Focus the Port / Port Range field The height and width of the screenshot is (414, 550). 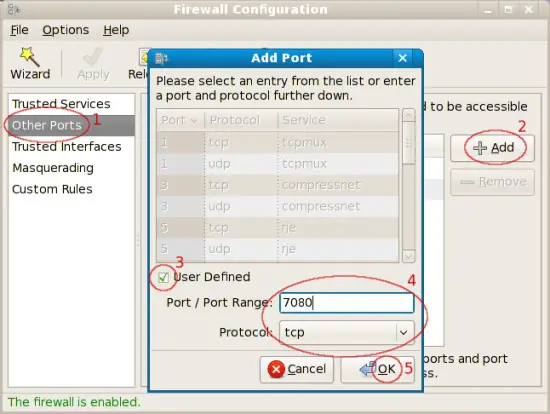pyautogui.click(x=347, y=303)
